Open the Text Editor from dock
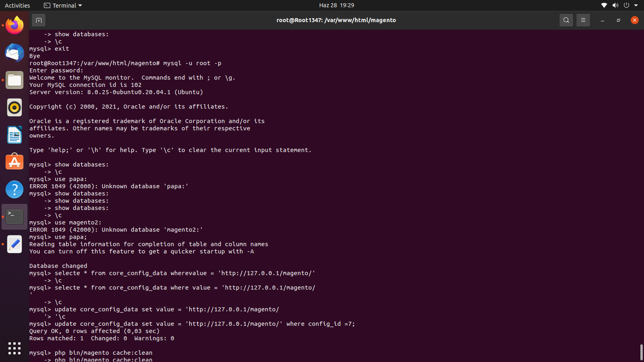 click(x=14, y=244)
